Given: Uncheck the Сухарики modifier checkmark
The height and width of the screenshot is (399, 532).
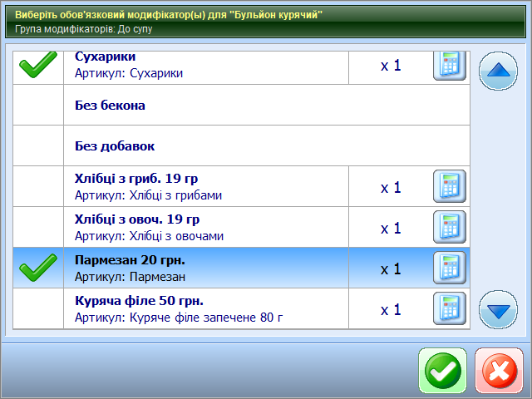Looking at the screenshot, I should coord(37,66).
